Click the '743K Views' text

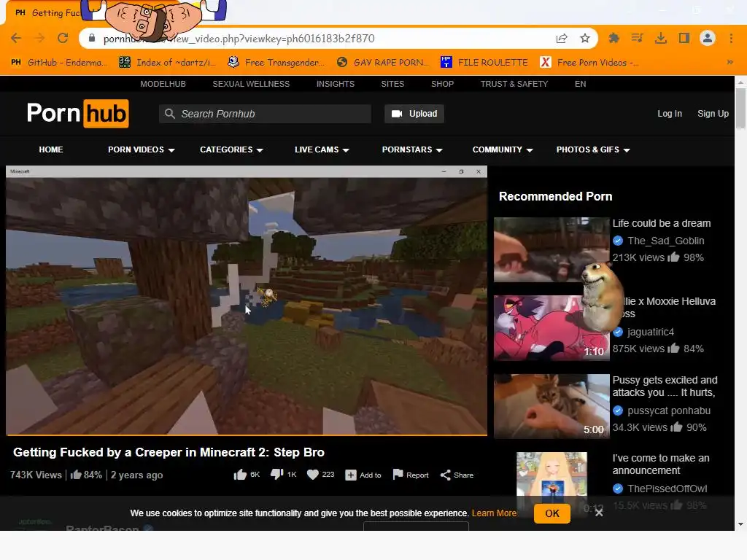(36, 475)
